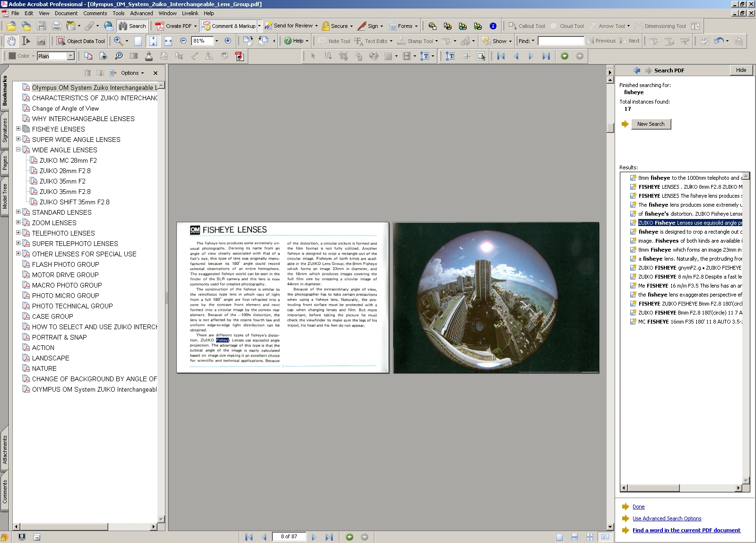Open the Document menu

(x=66, y=13)
